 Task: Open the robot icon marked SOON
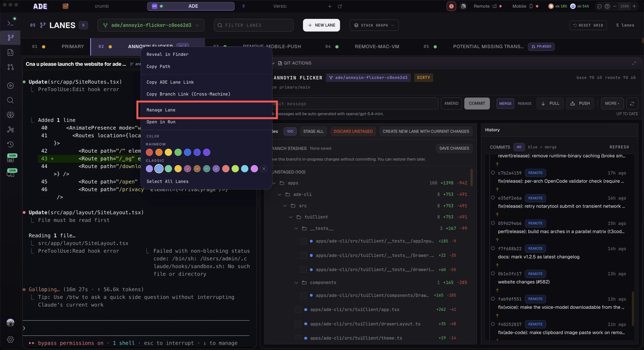tap(11, 158)
